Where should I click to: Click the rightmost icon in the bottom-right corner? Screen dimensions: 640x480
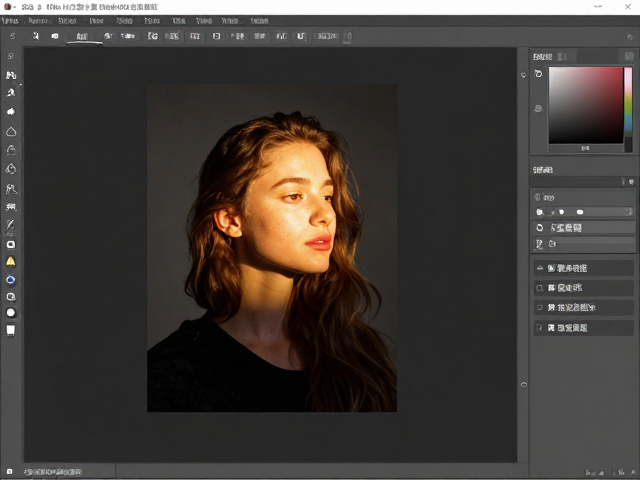(632, 472)
